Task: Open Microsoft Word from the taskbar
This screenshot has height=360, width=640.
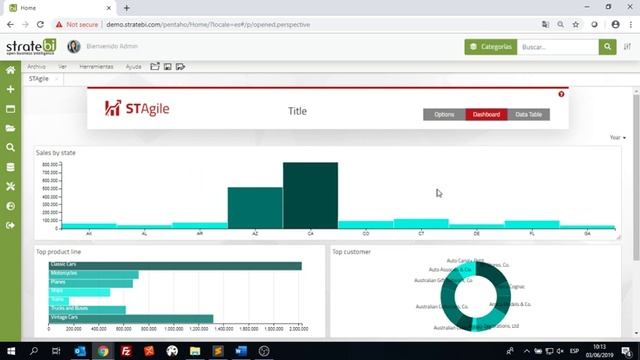Action: (241, 351)
